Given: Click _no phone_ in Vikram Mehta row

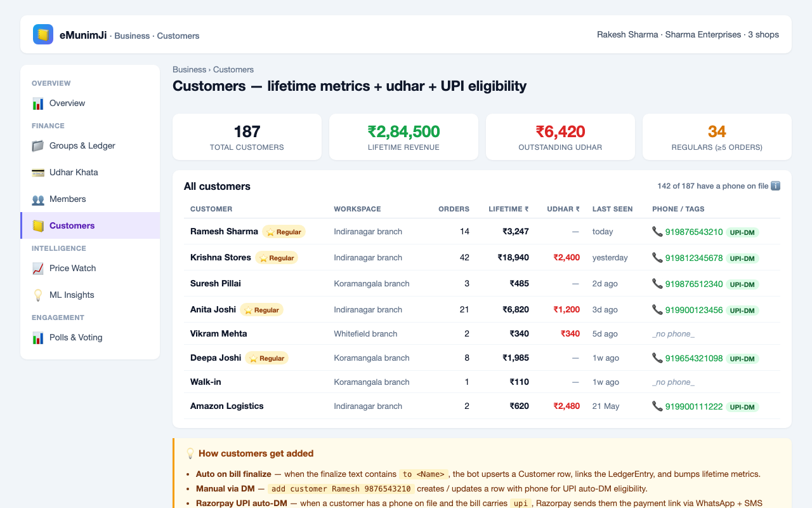Looking at the screenshot, I should point(673,334).
